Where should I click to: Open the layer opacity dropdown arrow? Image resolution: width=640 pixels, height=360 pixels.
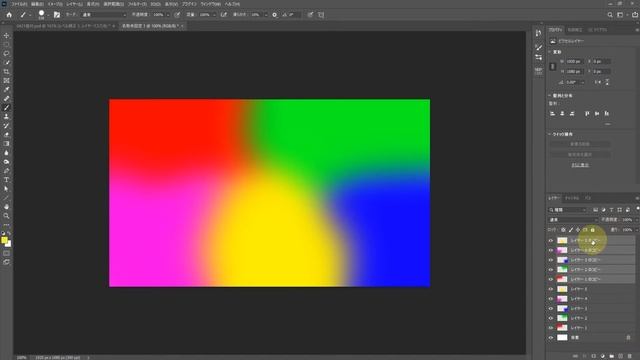pyautogui.click(x=636, y=220)
